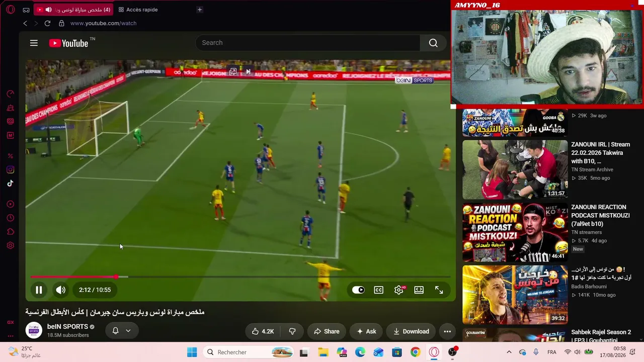
Task: Submit search with the magnifier button
Action: click(433, 43)
